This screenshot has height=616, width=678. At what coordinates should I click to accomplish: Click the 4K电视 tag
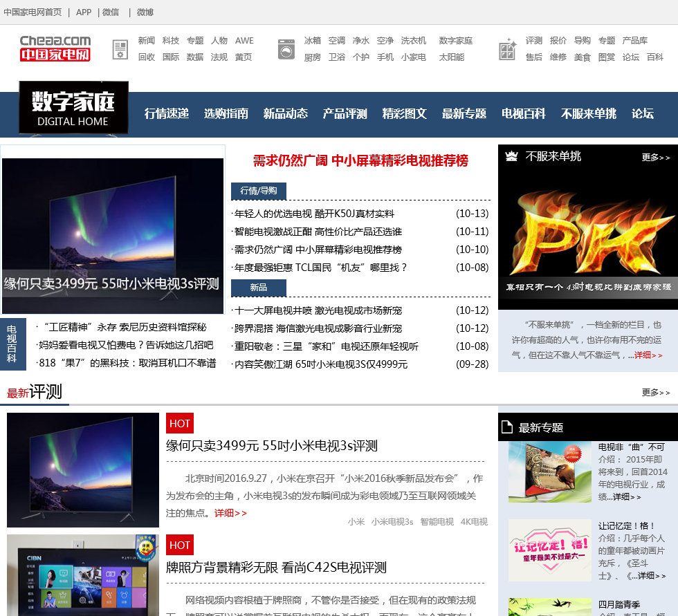(x=474, y=522)
